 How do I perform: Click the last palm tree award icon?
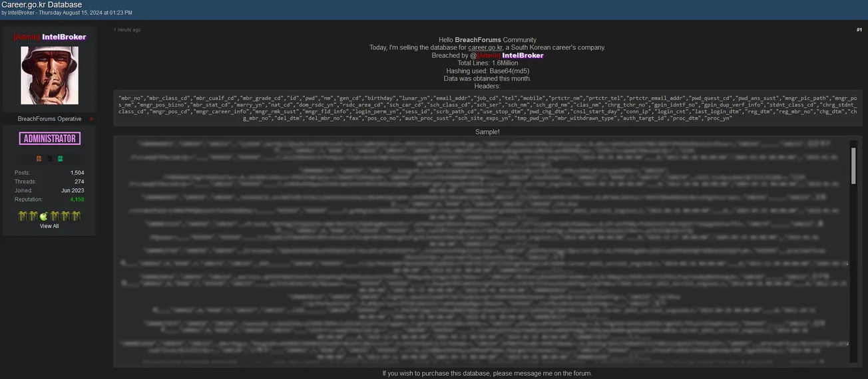75,215
